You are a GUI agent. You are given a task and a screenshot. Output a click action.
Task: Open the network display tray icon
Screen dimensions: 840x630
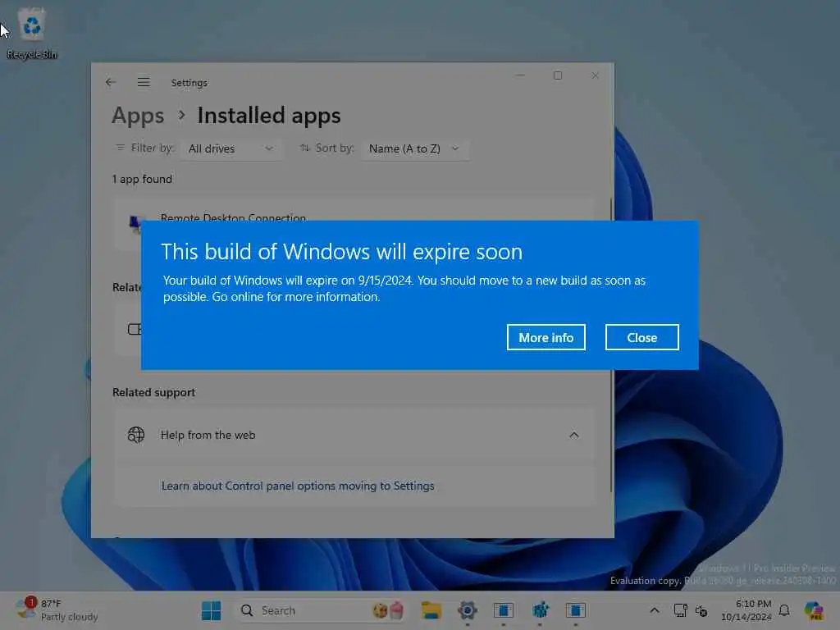(x=680, y=610)
